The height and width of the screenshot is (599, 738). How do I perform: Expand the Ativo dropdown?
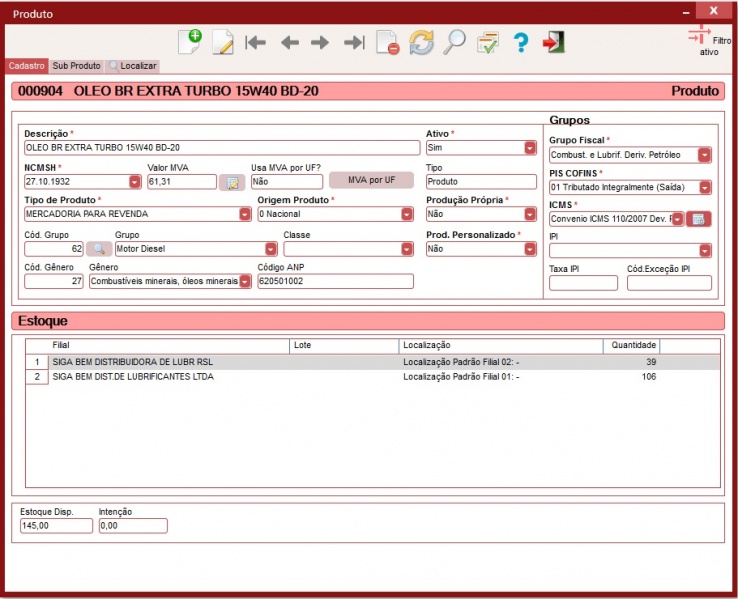pyautogui.click(x=530, y=148)
